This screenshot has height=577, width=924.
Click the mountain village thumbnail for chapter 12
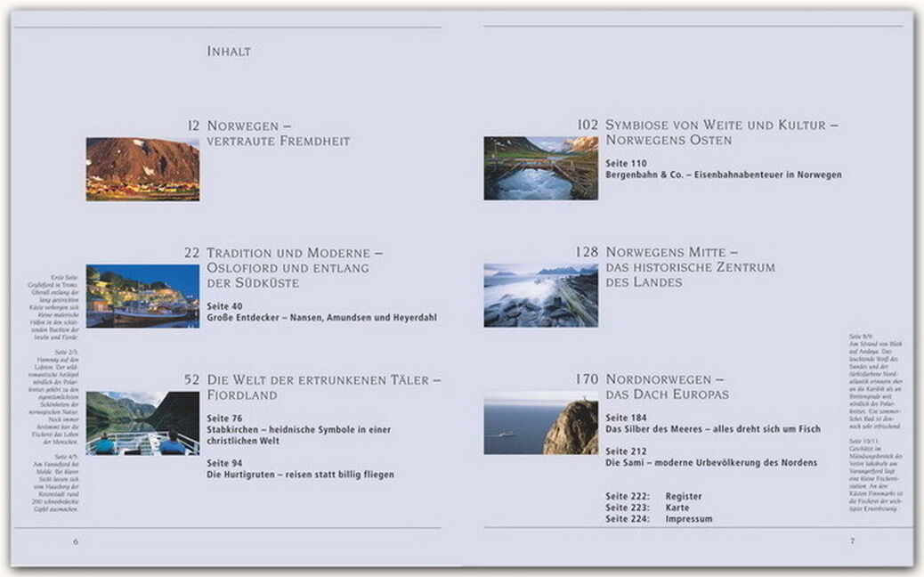coord(142,168)
